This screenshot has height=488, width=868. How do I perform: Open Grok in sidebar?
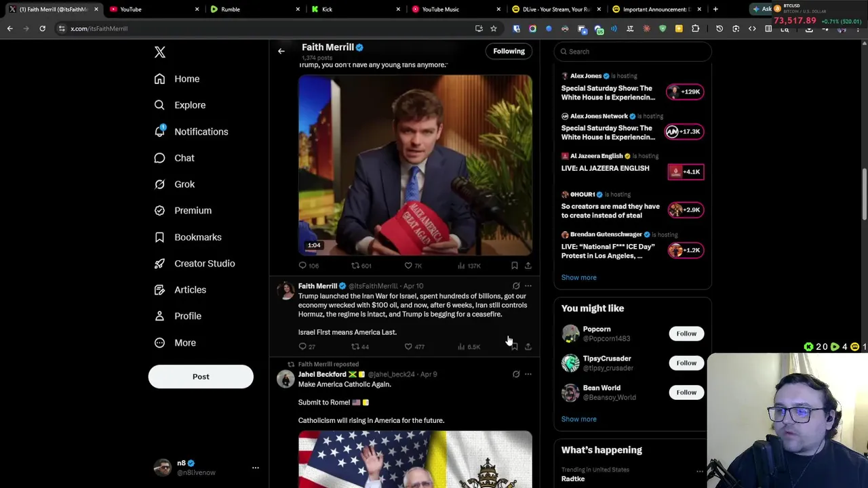[174, 184]
